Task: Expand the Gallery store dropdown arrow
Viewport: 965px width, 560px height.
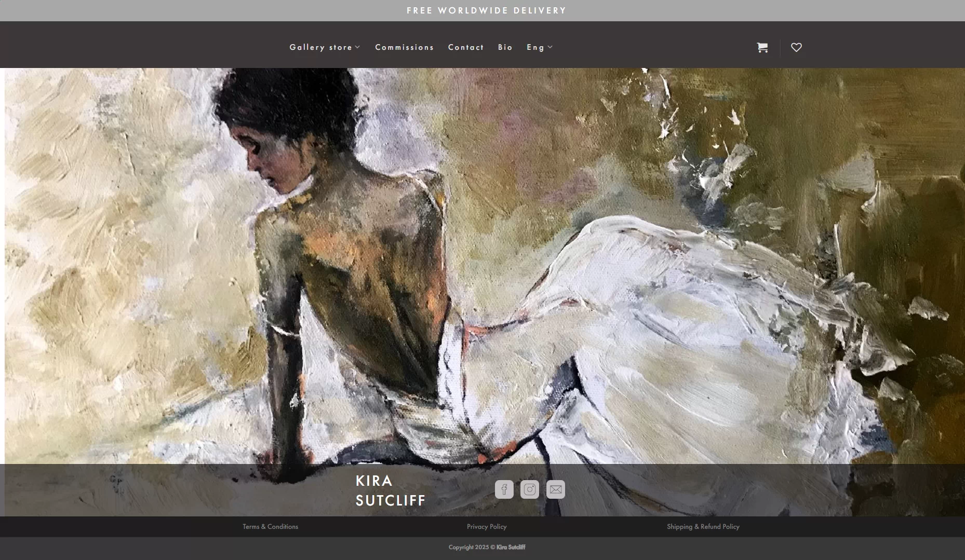Action: [357, 47]
